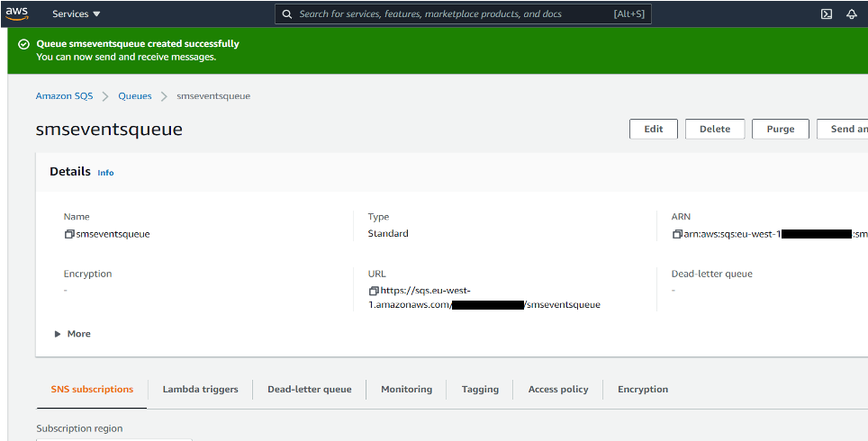The image size is (868, 441).
Task: Go to Amazon SQS breadcrumb link
Action: click(64, 95)
